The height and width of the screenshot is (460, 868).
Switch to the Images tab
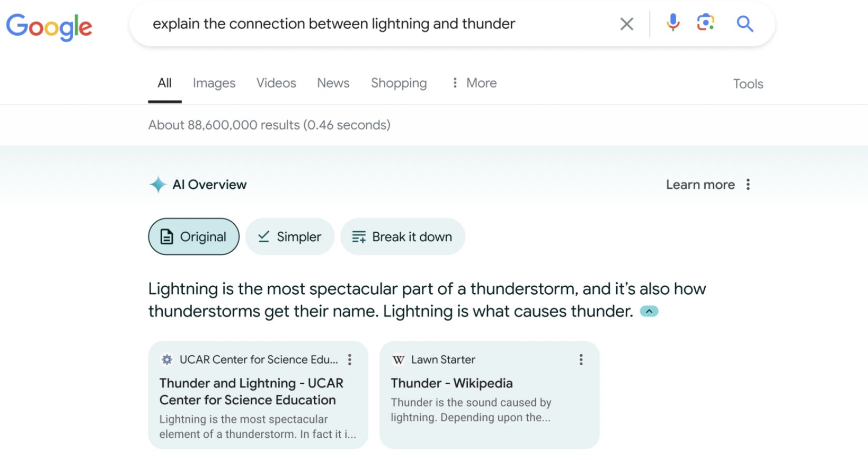pyautogui.click(x=214, y=83)
